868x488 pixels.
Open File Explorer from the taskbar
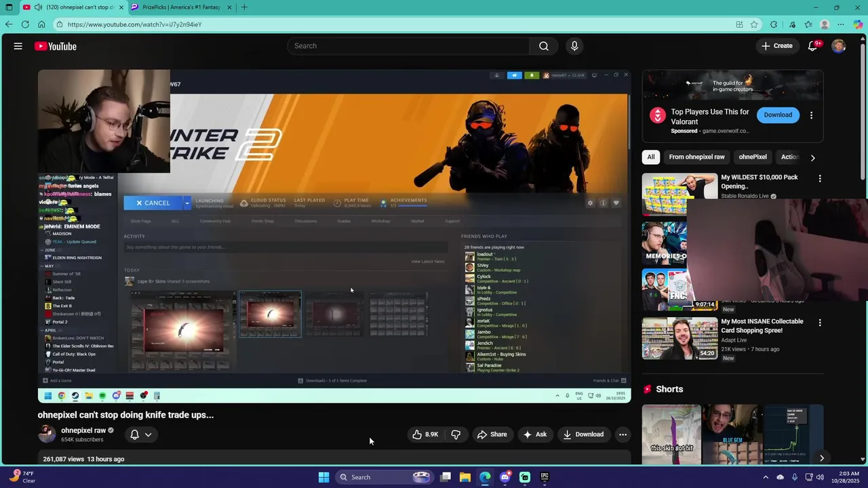coord(465,477)
